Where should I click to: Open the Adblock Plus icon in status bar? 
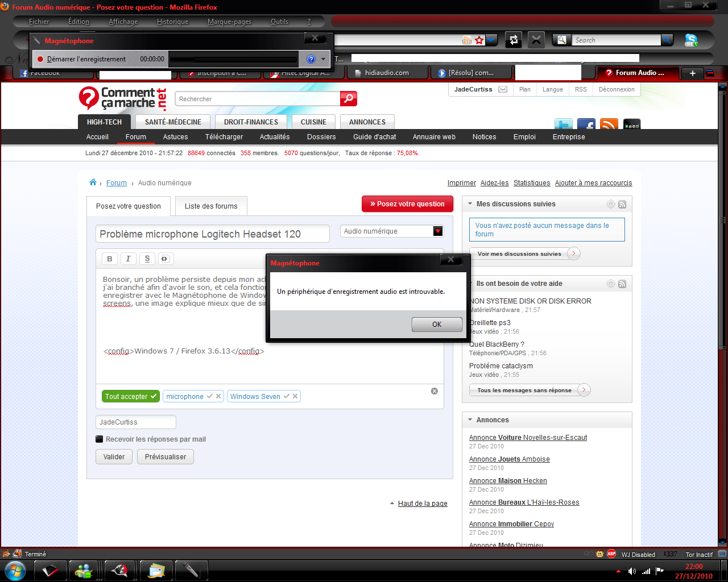click(611, 554)
